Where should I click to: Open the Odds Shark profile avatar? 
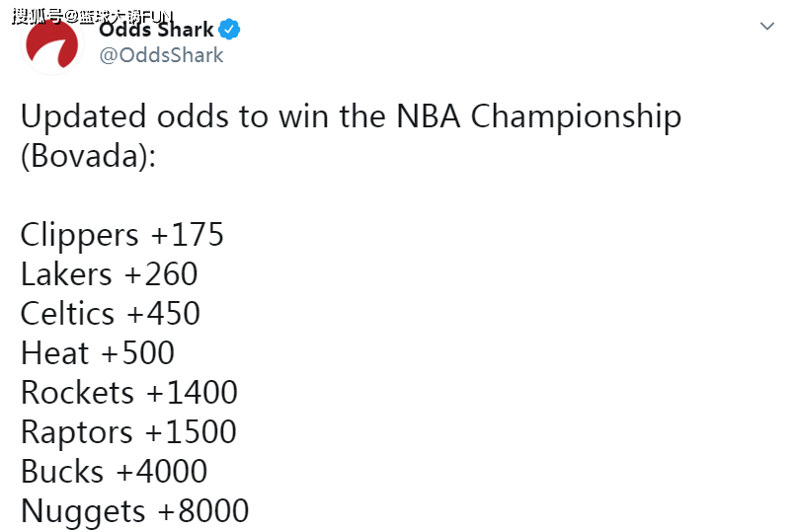tap(51, 43)
